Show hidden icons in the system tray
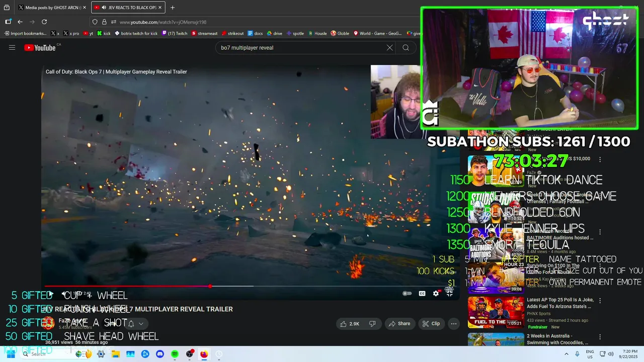644x362 pixels. point(567,354)
